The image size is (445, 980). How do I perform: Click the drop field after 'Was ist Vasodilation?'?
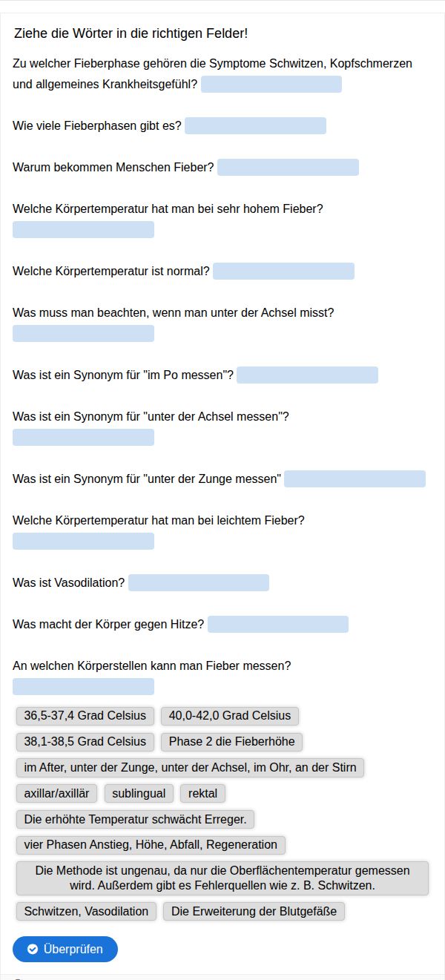point(199,582)
